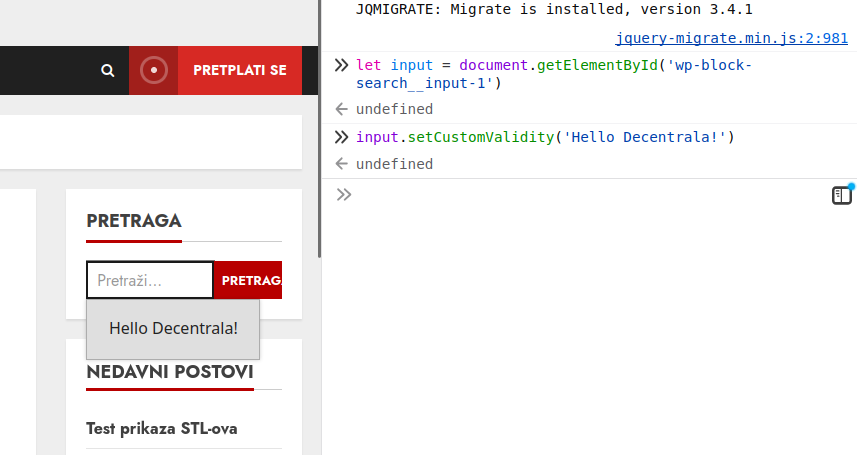The width and height of the screenshot is (857, 455).
Task: Open the jquery-migrate.min.js:2:981 source link
Action: click(731, 38)
